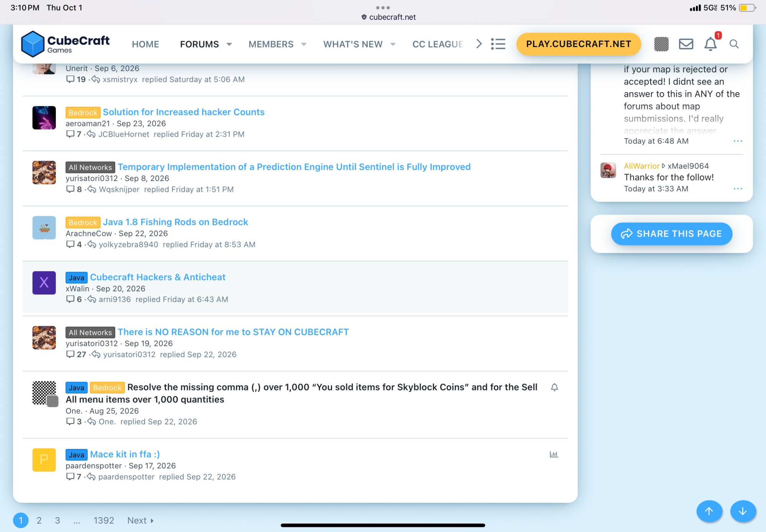Expand the What's New dropdown arrow
Image resolution: width=766 pixels, height=532 pixels.
tap(393, 44)
